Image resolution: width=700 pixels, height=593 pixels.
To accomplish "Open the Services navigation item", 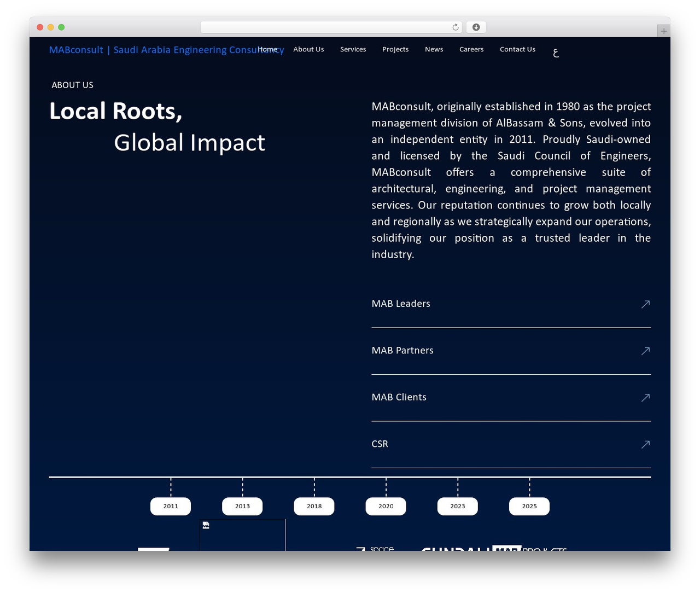I will [353, 49].
